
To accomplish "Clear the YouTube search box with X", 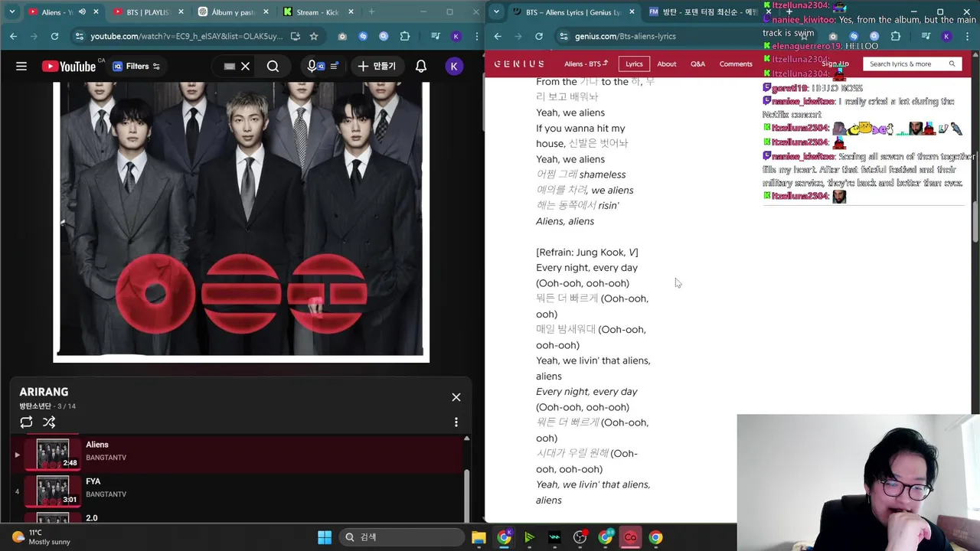I will 245,67.
